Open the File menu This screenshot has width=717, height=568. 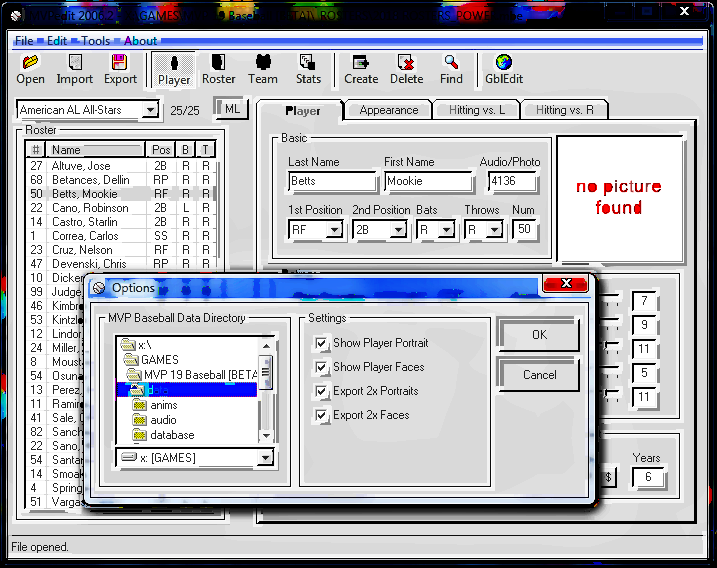pyautogui.click(x=24, y=41)
